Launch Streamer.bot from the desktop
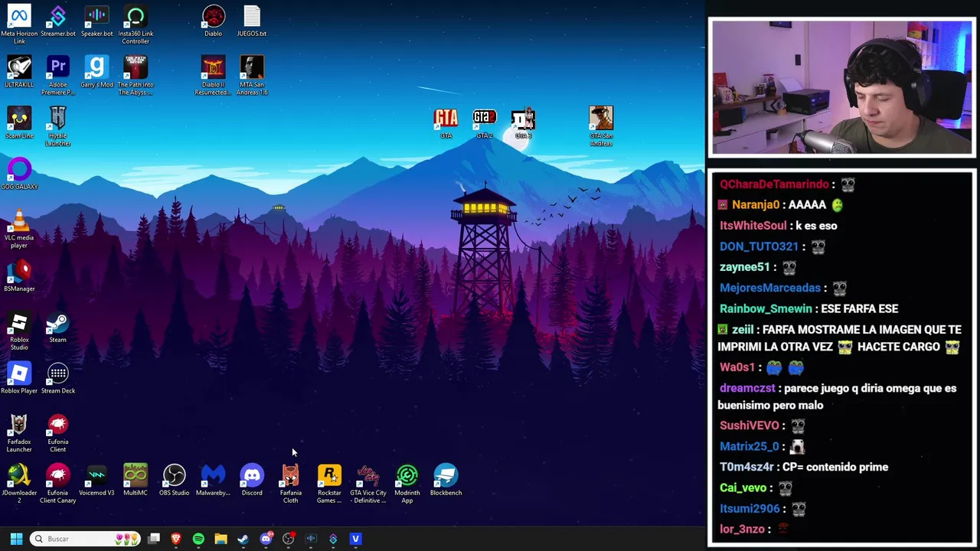The image size is (980, 551). click(57, 21)
